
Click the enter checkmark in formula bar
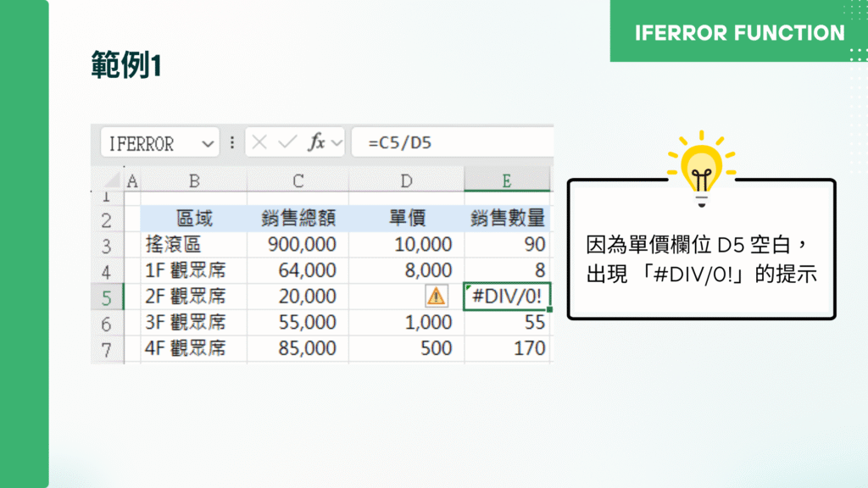pyautogui.click(x=287, y=142)
